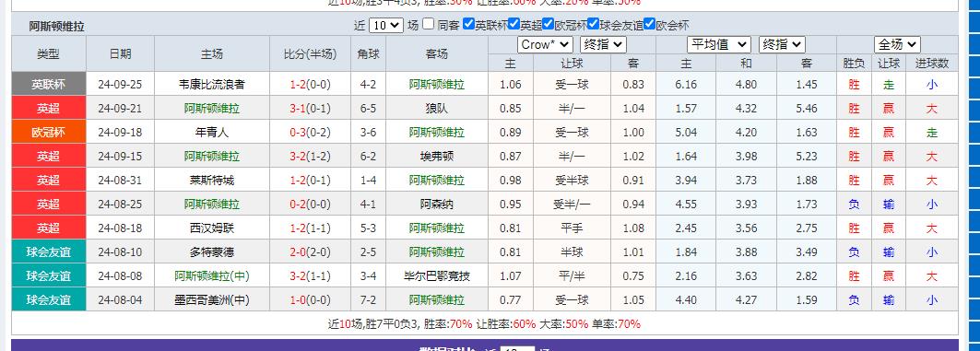Click the 球会友谊 tag on 24-08-10 row
The image size is (980, 351).
point(49,252)
